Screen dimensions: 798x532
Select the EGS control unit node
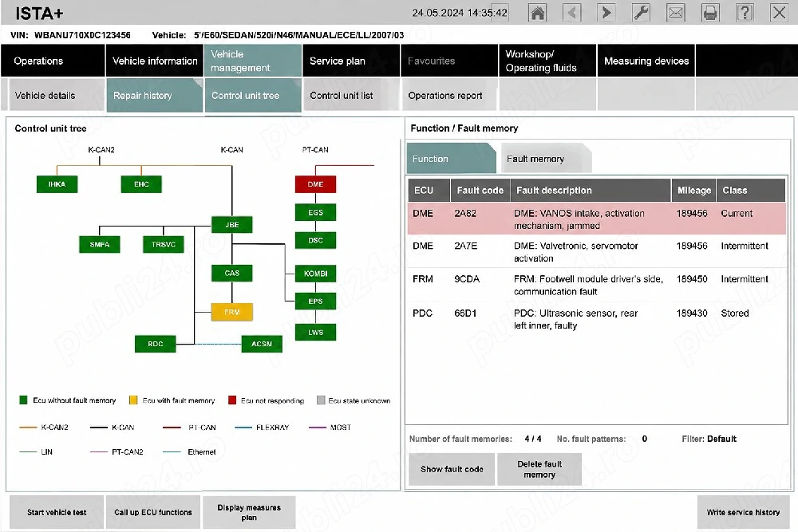tap(315, 212)
